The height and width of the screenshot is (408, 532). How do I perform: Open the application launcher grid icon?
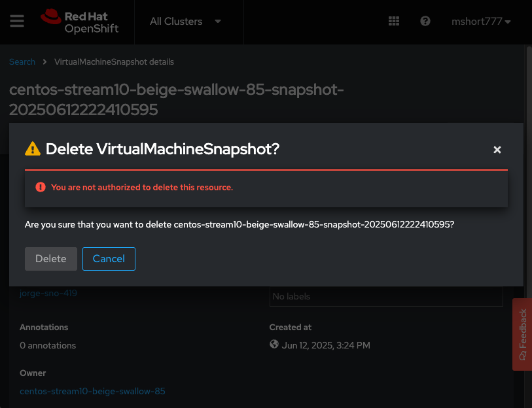393,21
